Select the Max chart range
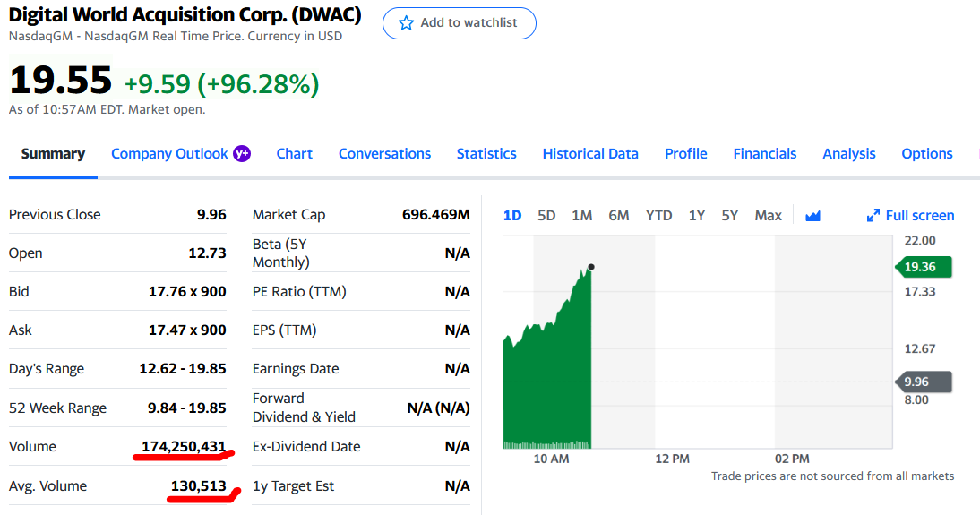Viewport: 980px width, 515px height. coord(768,216)
